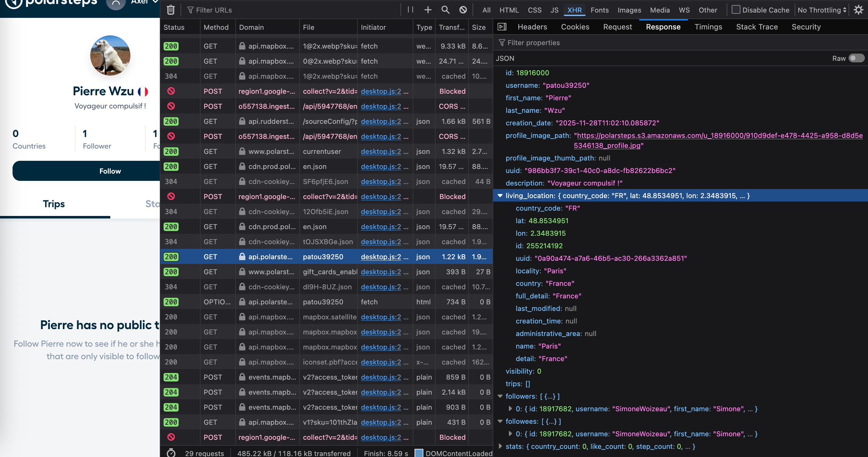Expand the stats JSON node

click(x=500, y=447)
